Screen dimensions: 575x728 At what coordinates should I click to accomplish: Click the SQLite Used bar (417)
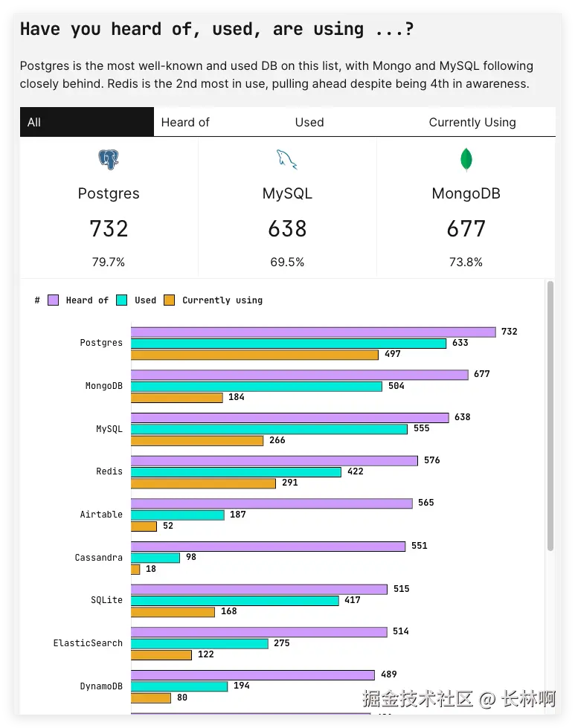[234, 600]
